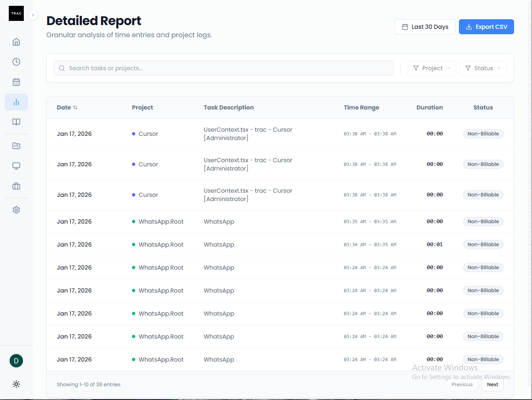This screenshot has height=400, width=532.
Task: Select the bar chart reports icon
Action: (16, 102)
